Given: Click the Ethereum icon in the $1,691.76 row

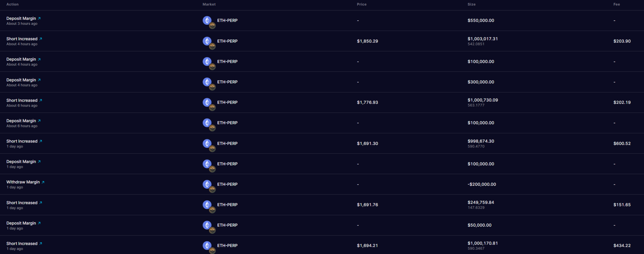Looking at the screenshot, I should click(207, 204).
